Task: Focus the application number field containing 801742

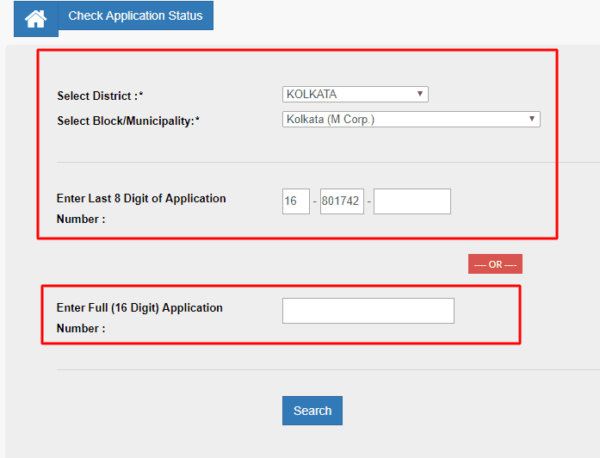Action: click(342, 201)
